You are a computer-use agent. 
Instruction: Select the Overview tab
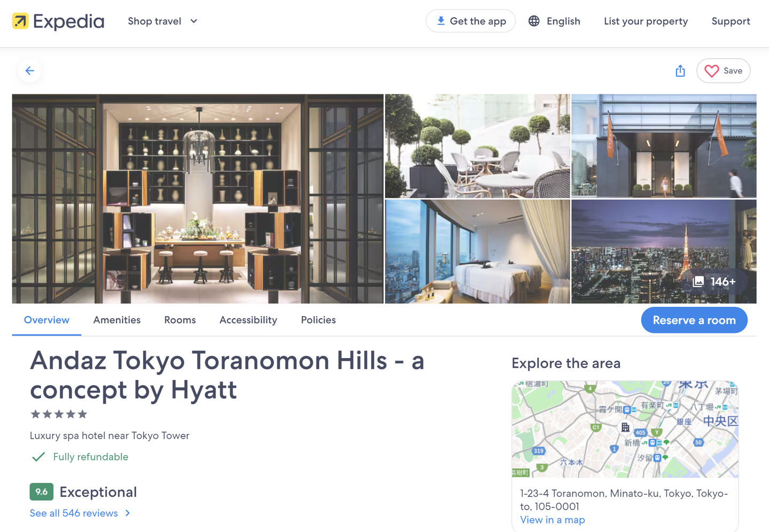[x=46, y=320]
